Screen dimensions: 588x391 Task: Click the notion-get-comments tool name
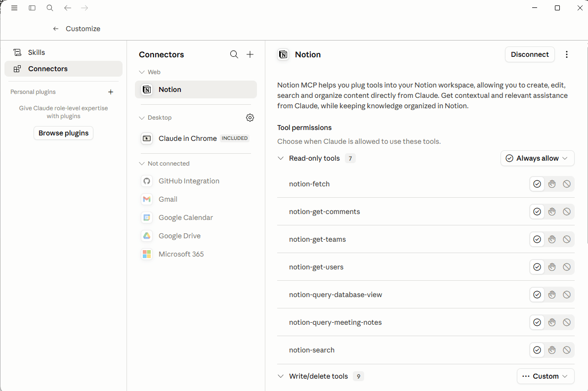click(324, 212)
